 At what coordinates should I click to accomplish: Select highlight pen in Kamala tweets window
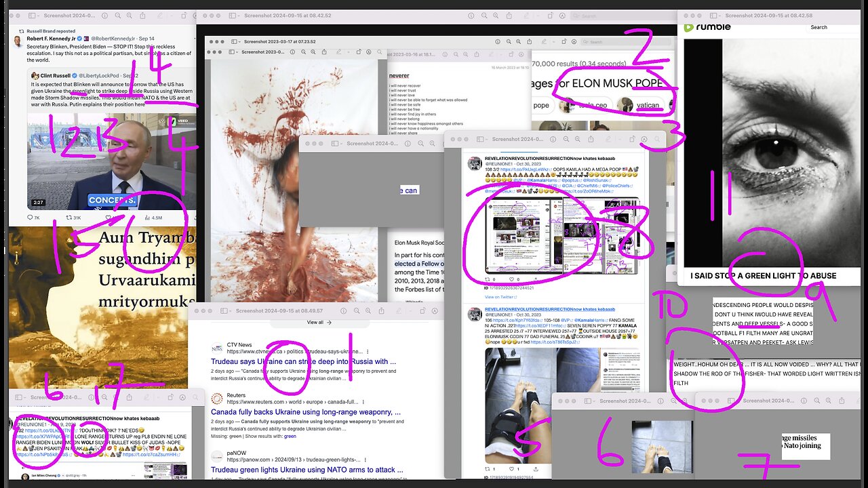pyautogui.click(x=608, y=139)
